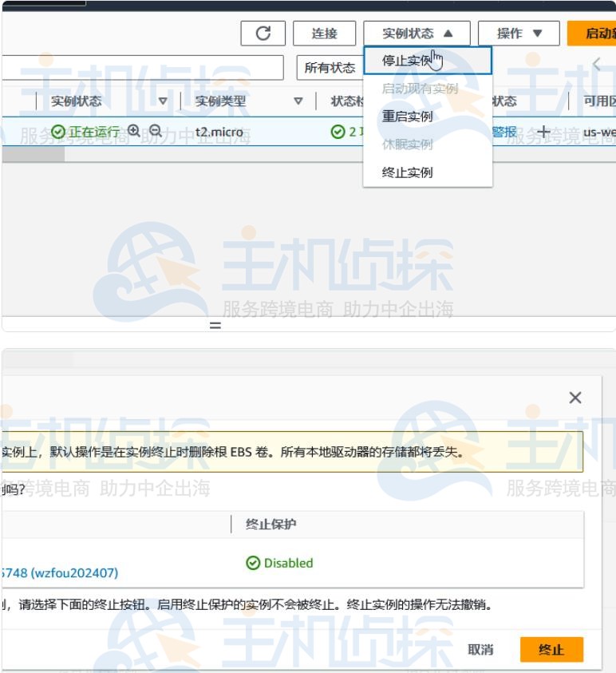Image resolution: width=616 pixels, height=673 pixels.
Task: Choose 重启实例 from the menu
Action: pos(428,117)
